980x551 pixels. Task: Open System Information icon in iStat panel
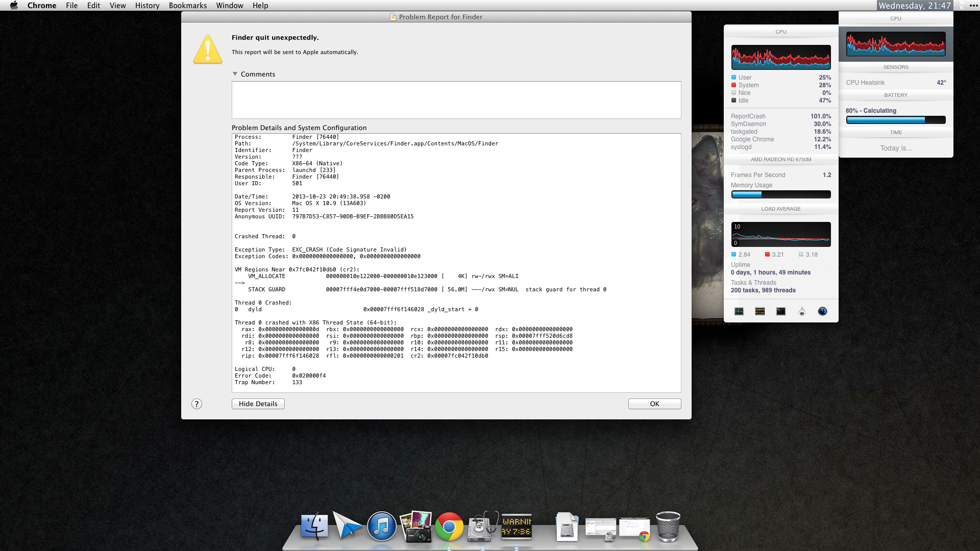pos(801,311)
